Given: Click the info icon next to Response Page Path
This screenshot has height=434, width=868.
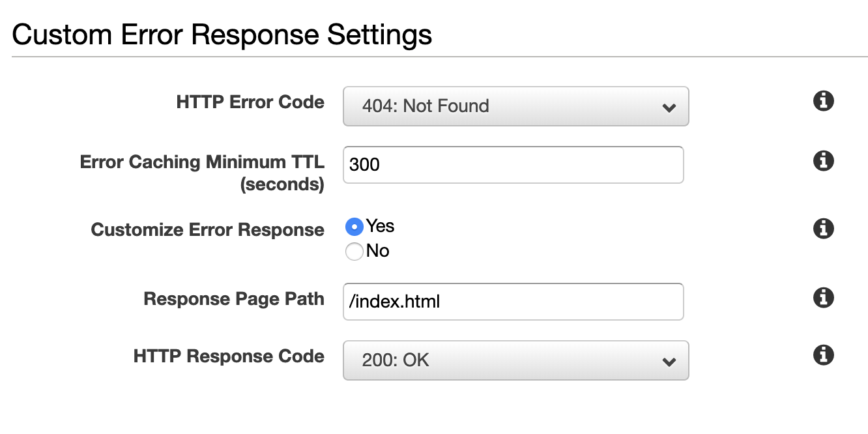Looking at the screenshot, I should coord(823,298).
